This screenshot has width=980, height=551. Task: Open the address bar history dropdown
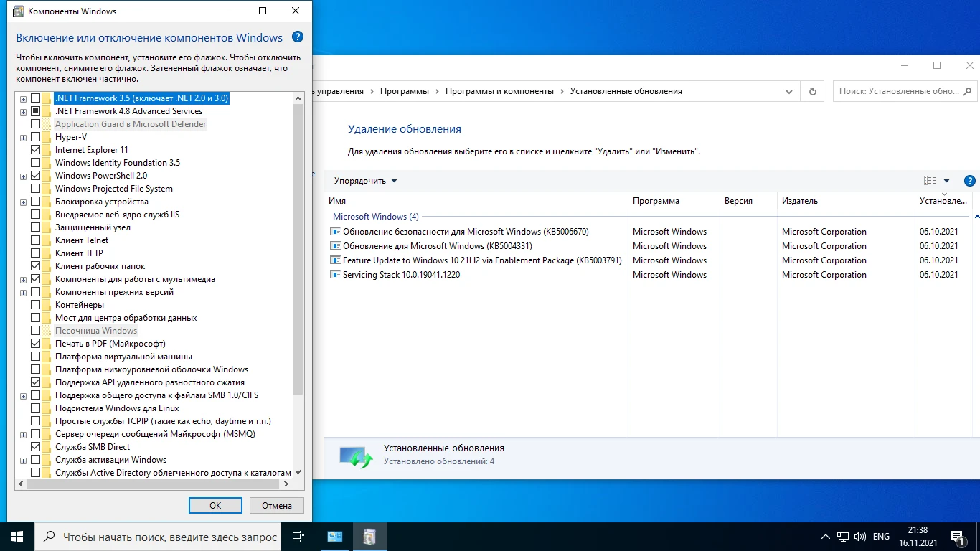pyautogui.click(x=789, y=91)
